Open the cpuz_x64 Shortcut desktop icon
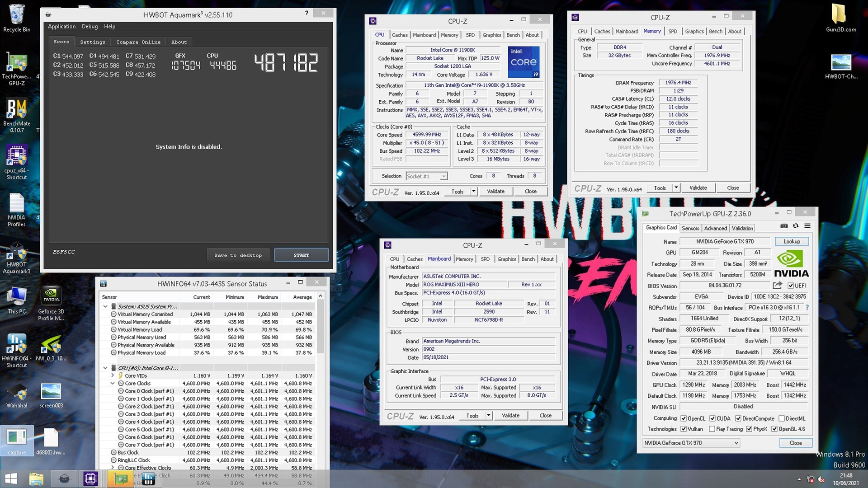This screenshot has width=868, height=488. (x=17, y=163)
